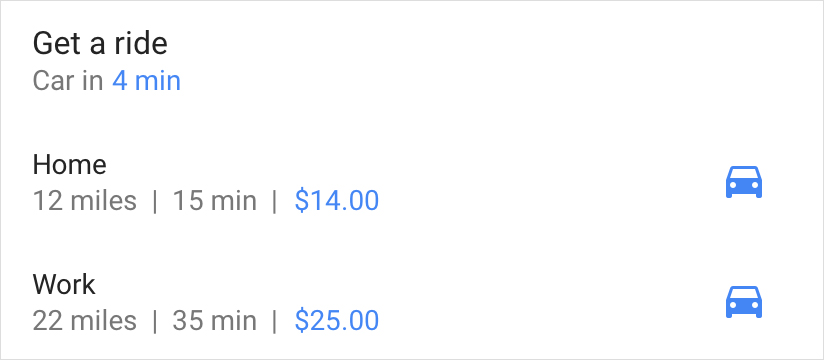Click the divider between 35 min and $25.00
Viewport: 824px width, 360px height.
[x=274, y=321]
